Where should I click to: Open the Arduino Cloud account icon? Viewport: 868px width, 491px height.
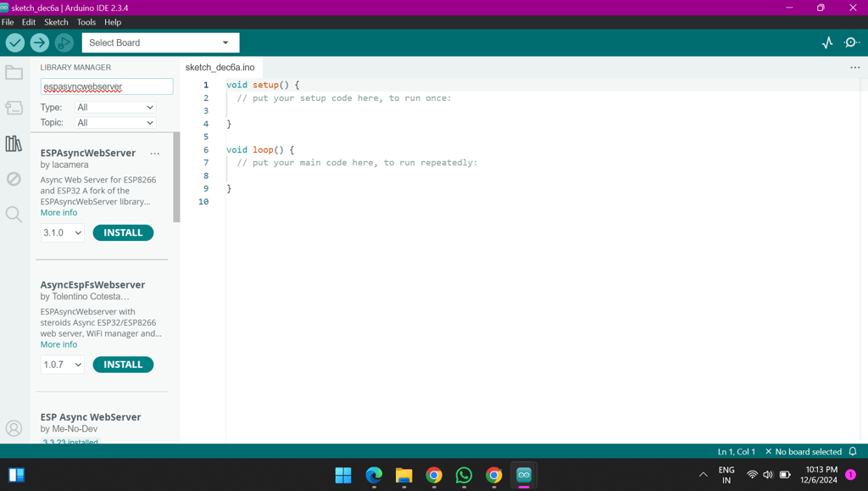pos(14,428)
